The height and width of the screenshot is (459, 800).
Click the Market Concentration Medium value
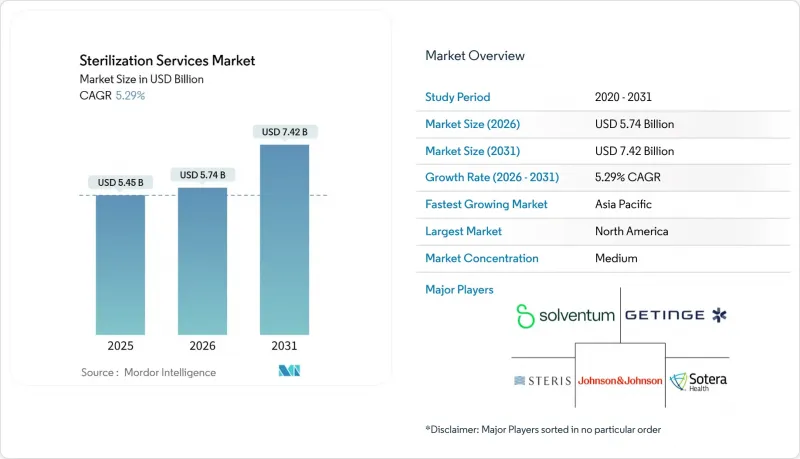(614, 258)
